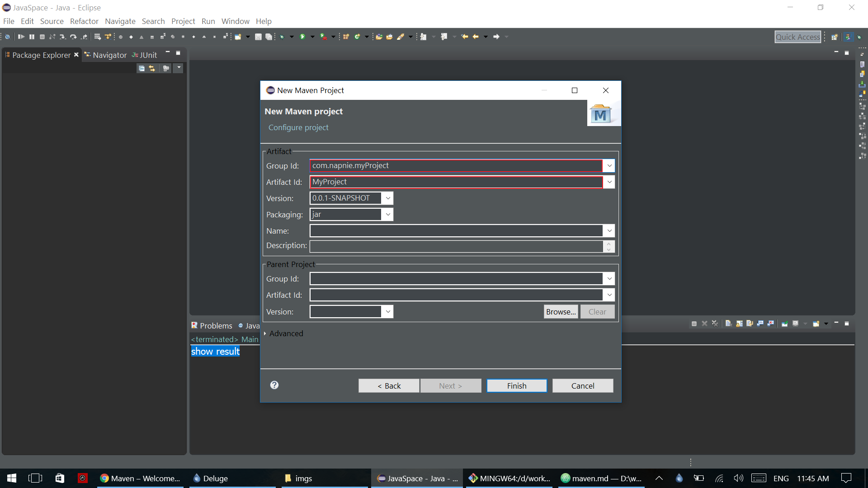The height and width of the screenshot is (488, 868).
Task: Click the Cancel button in dialog
Action: pos(583,386)
